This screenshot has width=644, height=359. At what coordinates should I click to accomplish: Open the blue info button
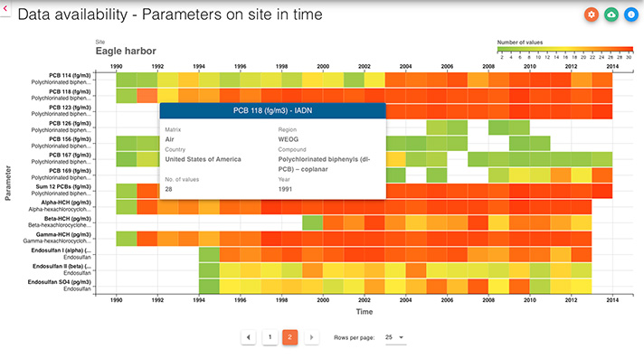(630, 14)
